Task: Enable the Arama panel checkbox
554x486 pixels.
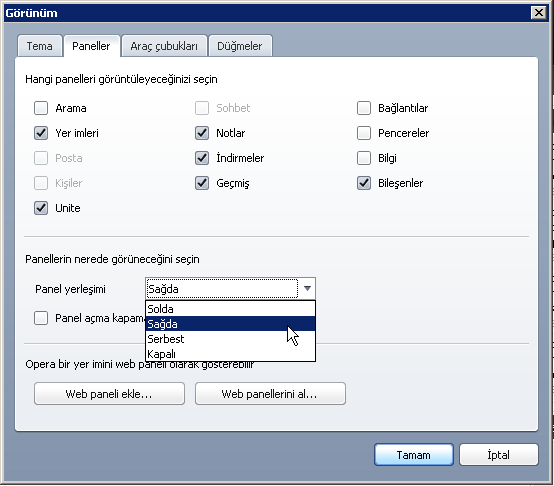Action: (41, 108)
